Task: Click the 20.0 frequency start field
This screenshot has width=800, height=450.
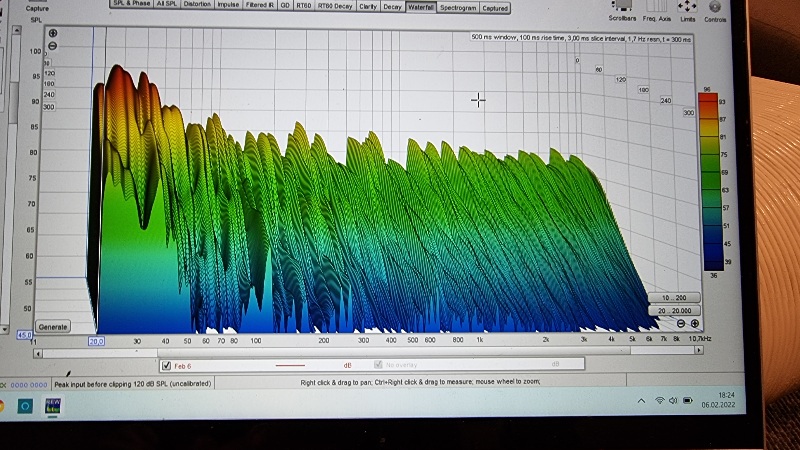Action: pos(97,341)
